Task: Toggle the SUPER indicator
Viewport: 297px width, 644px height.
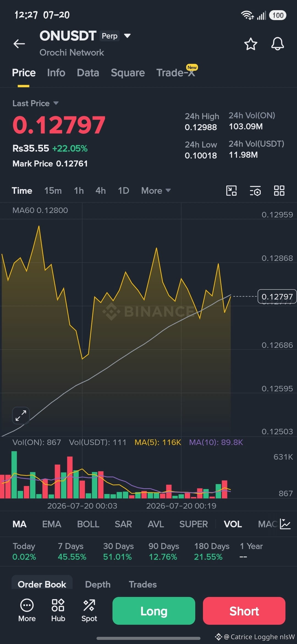Action: (194, 524)
